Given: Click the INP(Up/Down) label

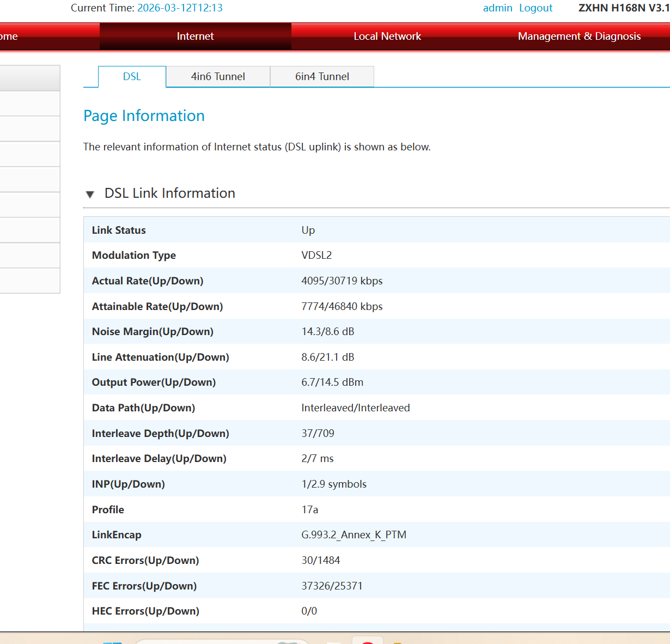Looking at the screenshot, I should coord(129,484).
